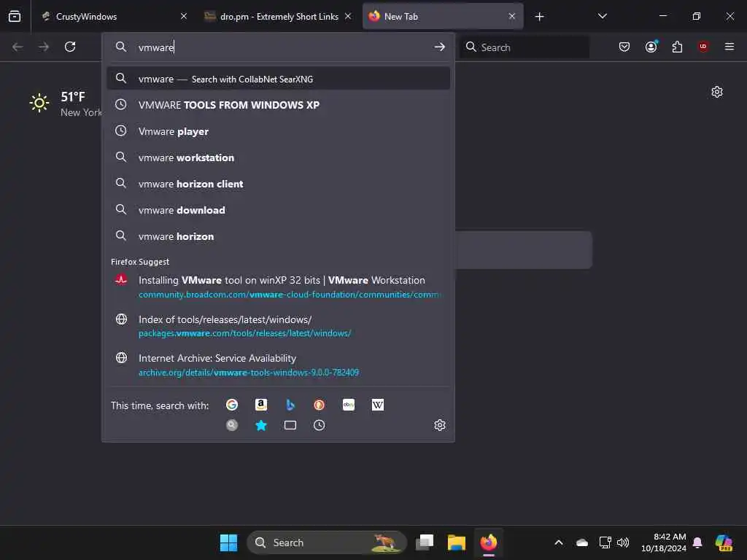
Task: Open Internet Archive Service Availability result
Action: click(x=278, y=365)
